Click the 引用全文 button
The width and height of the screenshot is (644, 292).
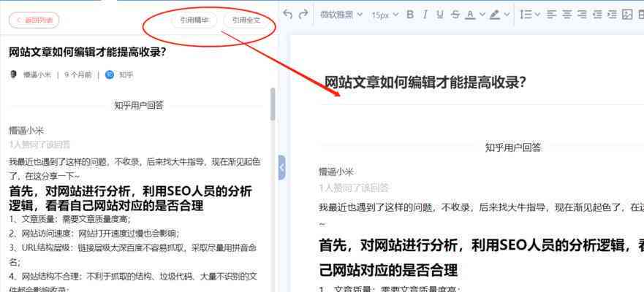coord(246,20)
